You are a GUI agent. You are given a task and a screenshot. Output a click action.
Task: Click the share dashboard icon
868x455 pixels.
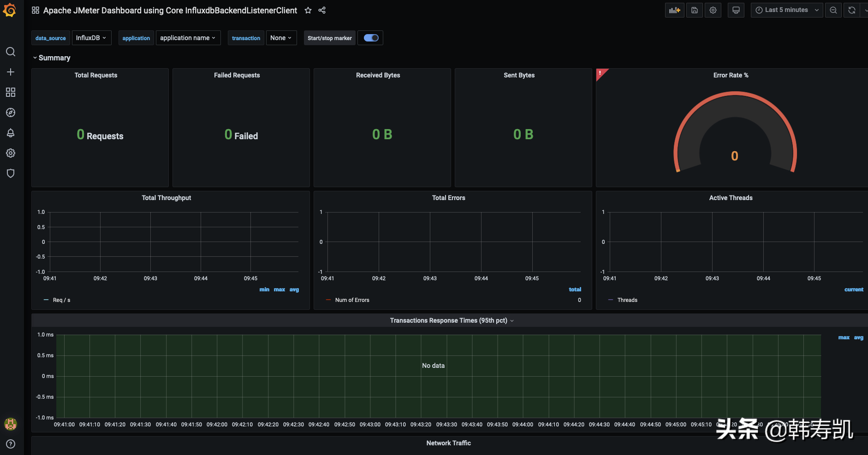click(321, 10)
